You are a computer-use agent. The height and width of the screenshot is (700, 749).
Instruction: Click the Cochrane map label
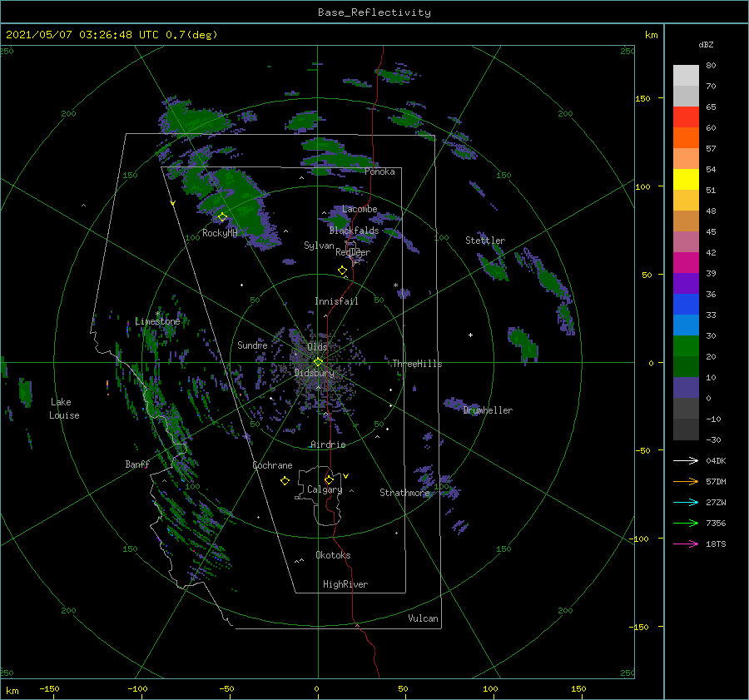pyautogui.click(x=272, y=465)
